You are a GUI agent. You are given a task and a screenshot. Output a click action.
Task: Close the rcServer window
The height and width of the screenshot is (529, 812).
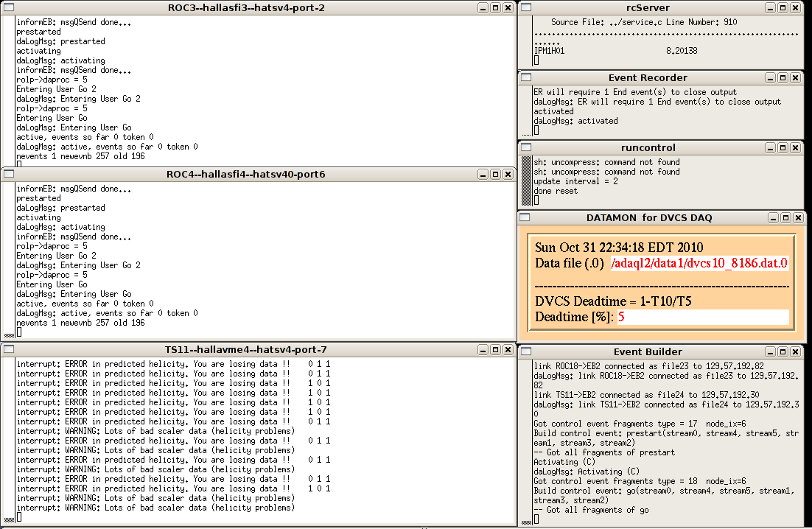coord(796,8)
